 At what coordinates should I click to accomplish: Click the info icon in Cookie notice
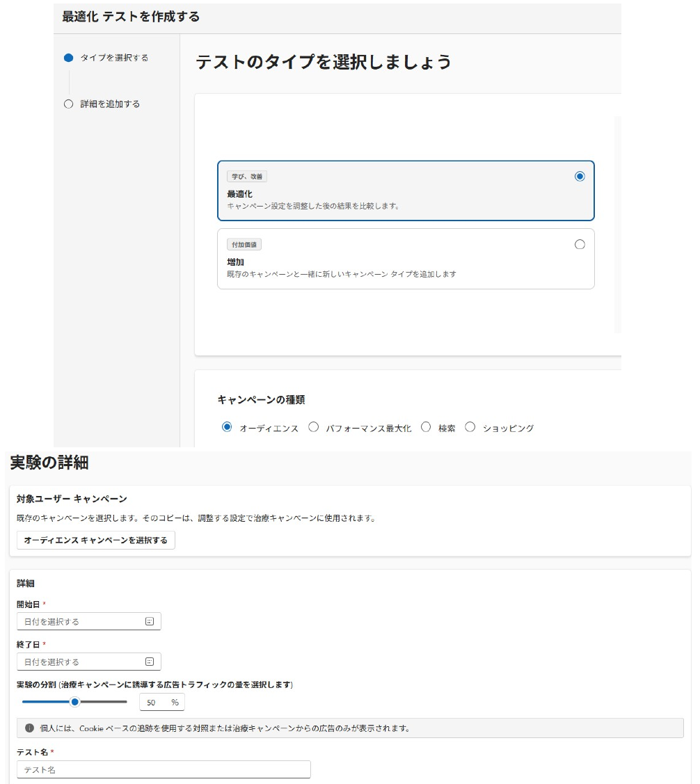pos(29,728)
